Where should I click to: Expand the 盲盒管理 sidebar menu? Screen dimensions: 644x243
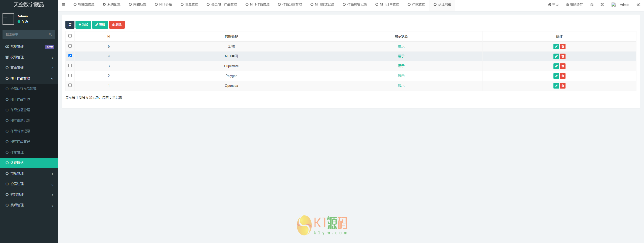[x=29, y=68]
